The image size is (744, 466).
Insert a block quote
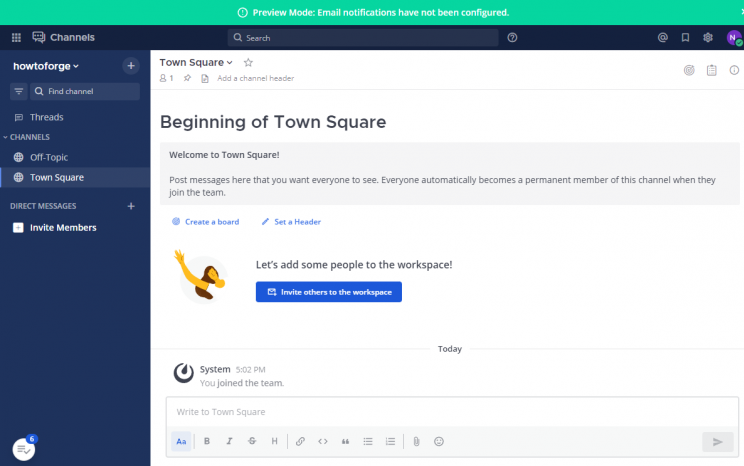[345, 441]
